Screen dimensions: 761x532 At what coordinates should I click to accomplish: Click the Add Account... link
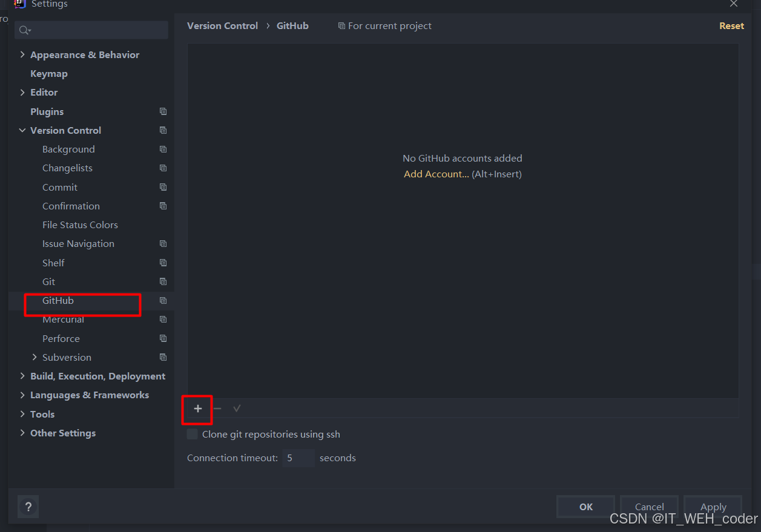[x=436, y=174]
